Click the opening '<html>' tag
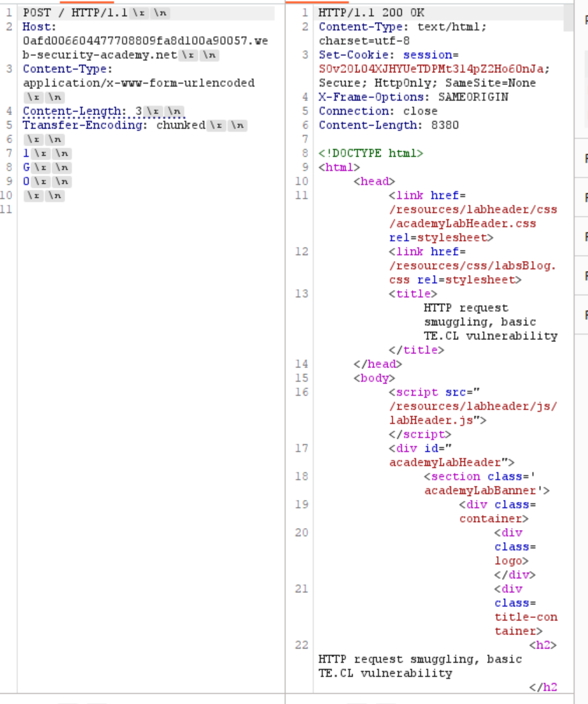This screenshot has width=588, height=704. pos(339,167)
